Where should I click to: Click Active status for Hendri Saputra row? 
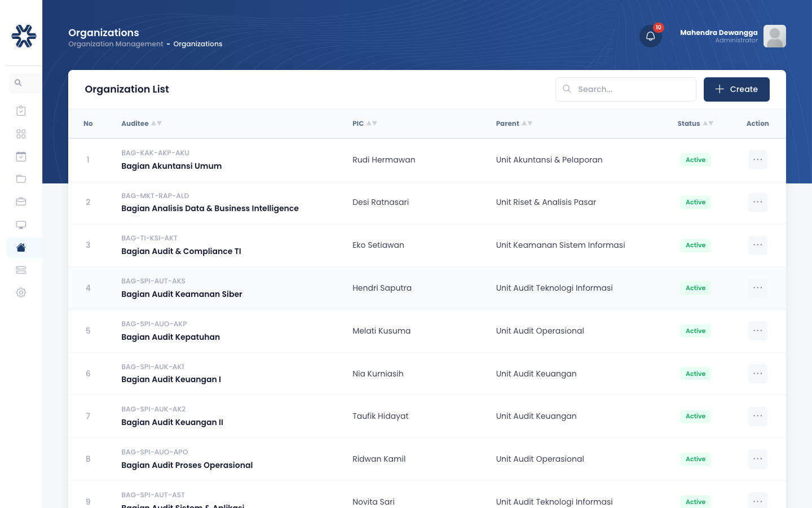click(695, 288)
